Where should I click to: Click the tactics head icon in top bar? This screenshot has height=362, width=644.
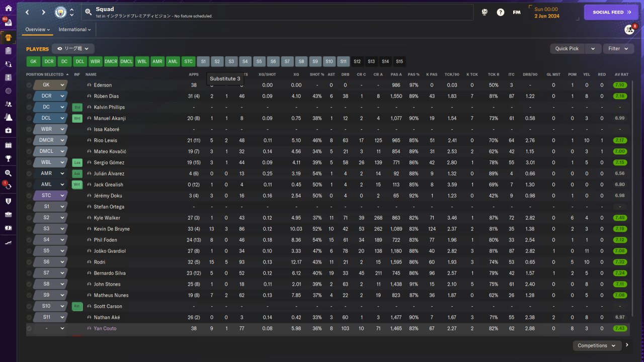click(485, 12)
